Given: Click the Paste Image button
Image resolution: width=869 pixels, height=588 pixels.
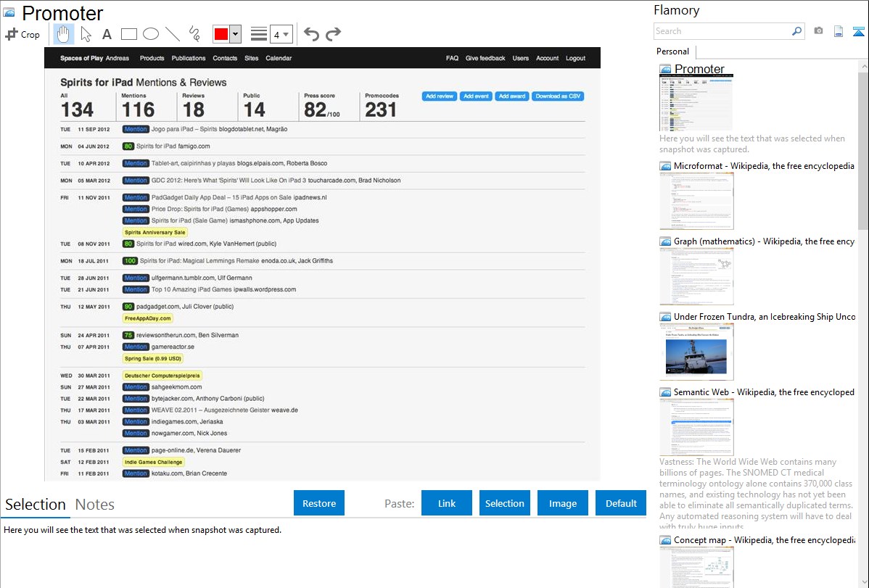Looking at the screenshot, I should coord(562,503).
